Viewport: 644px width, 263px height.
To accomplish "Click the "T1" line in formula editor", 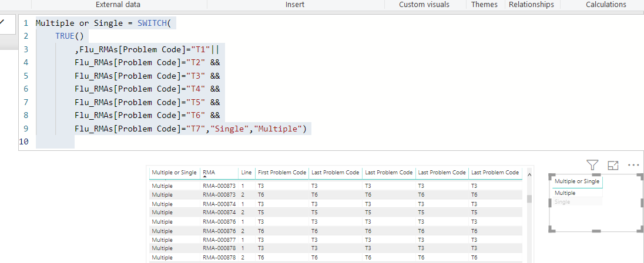I will click(147, 50).
